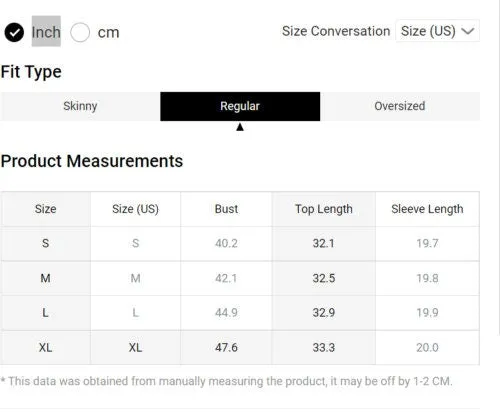500x415 pixels.
Task: Click the M top length value 32.5
Action: [324, 278]
